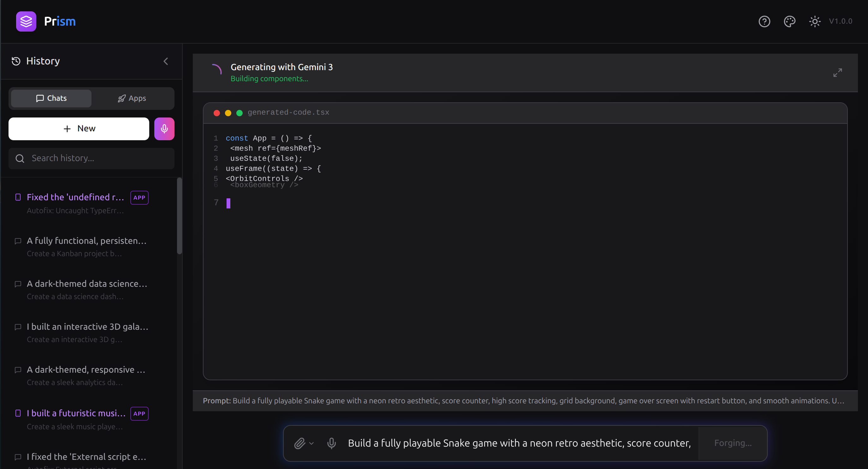Click the History clock icon
The width and height of the screenshot is (868, 469).
pos(16,61)
